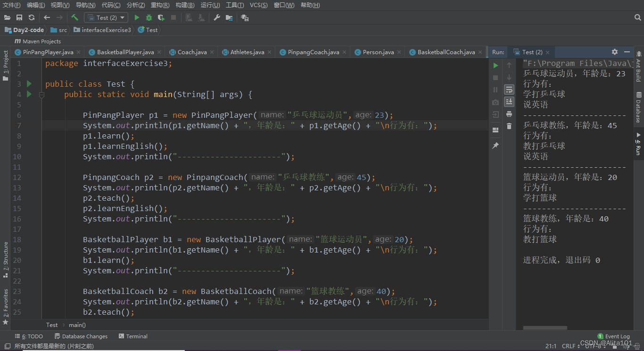Switch to the Person.java tab
The width and height of the screenshot is (644, 351).
coord(378,52)
